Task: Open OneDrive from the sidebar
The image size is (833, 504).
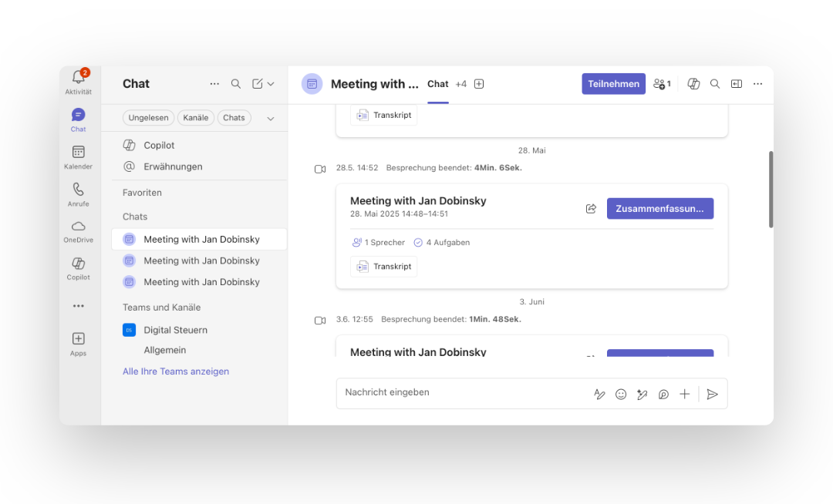Action: [x=78, y=226]
